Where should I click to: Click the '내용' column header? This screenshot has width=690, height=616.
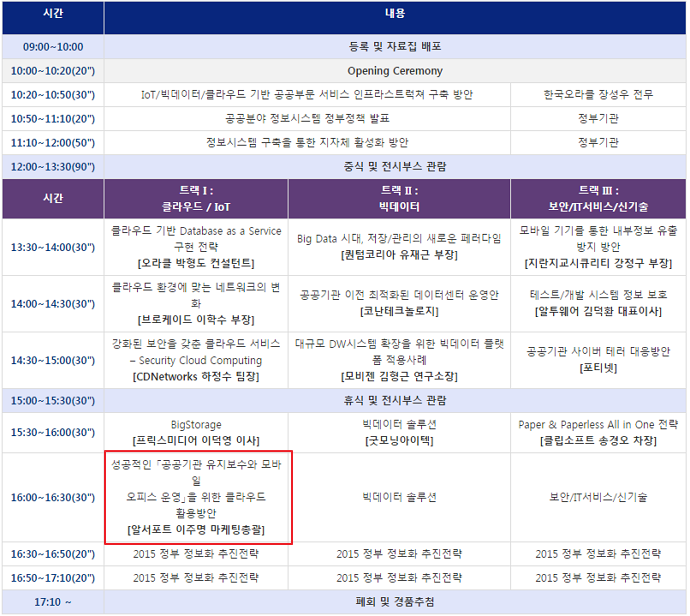coord(395,18)
